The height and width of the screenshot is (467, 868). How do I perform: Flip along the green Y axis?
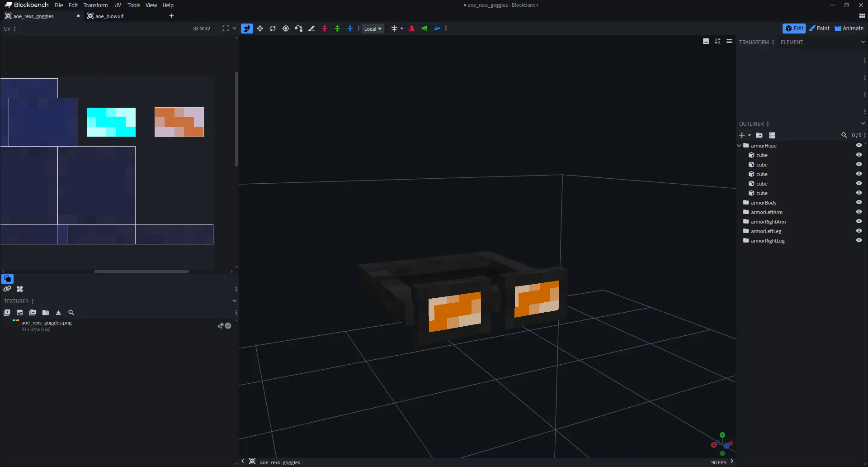point(425,29)
